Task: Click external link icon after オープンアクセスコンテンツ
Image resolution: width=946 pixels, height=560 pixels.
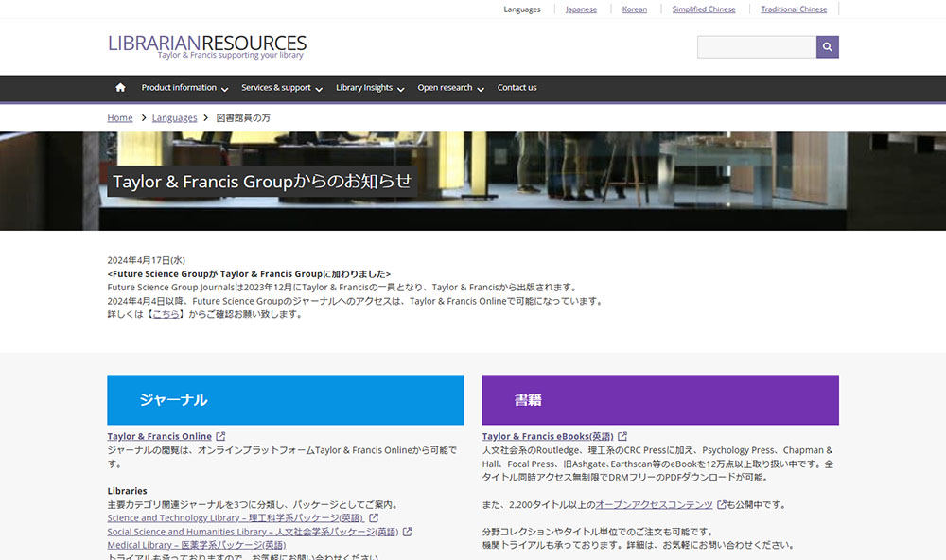Action: pyautogui.click(x=722, y=505)
